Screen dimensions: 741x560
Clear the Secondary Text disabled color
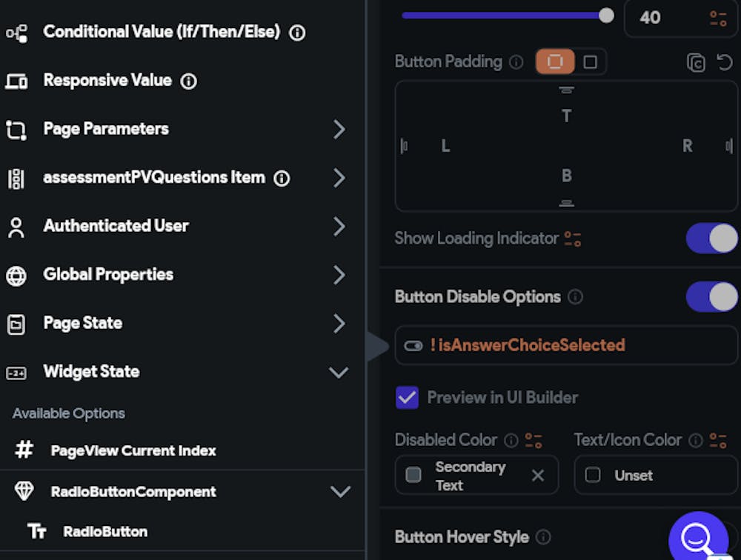tap(538, 476)
